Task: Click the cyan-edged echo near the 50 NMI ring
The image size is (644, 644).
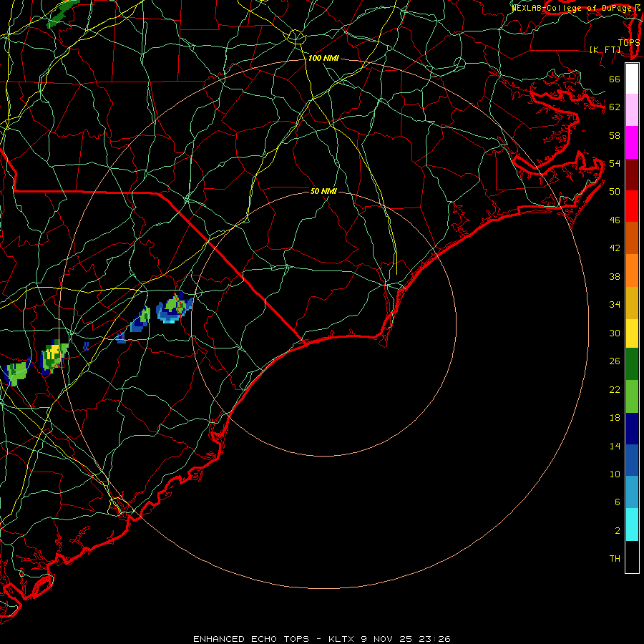Action: point(174,307)
